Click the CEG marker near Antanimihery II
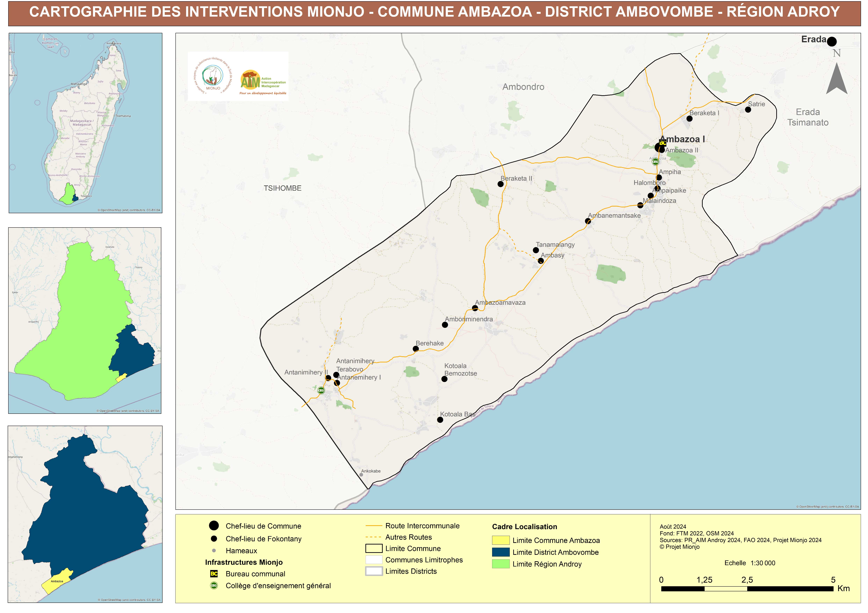Viewport: 868px width, 613px height. pos(321,390)
